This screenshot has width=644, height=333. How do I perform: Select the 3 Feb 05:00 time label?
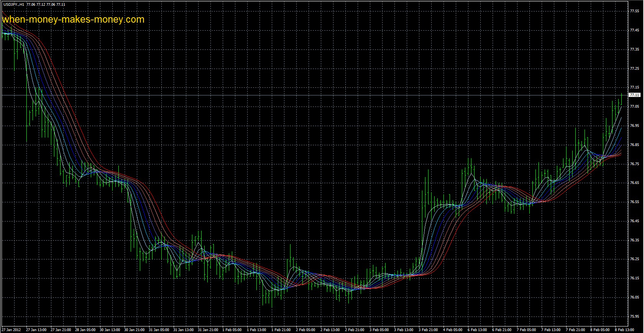tap(379, 330)
